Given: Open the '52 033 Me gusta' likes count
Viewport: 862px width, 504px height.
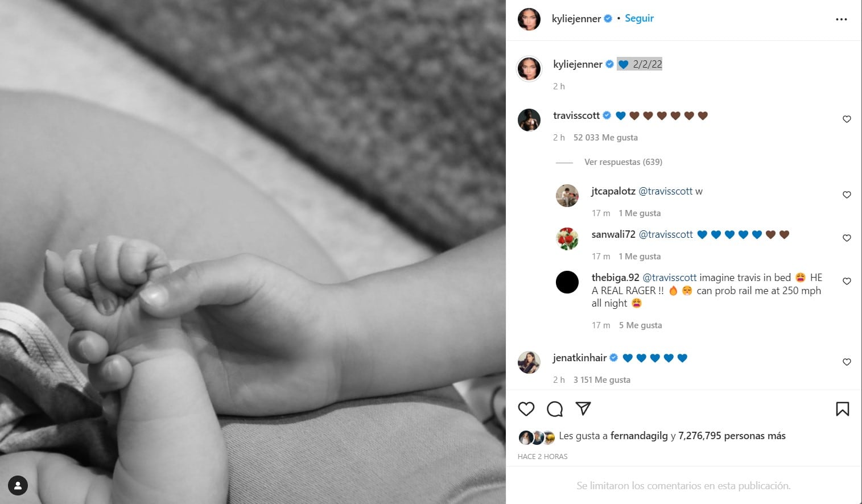Looking at the screenshot, I should pyautogui.click(x=605, y=138).
